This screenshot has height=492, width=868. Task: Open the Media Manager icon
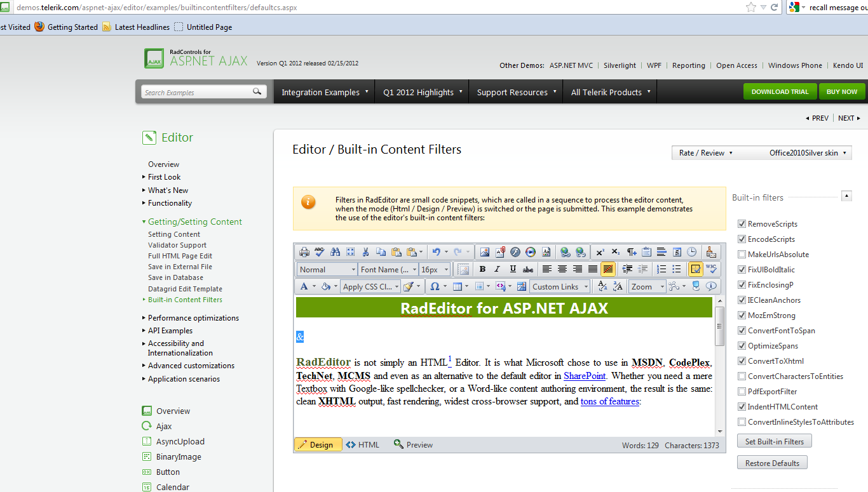531,252
